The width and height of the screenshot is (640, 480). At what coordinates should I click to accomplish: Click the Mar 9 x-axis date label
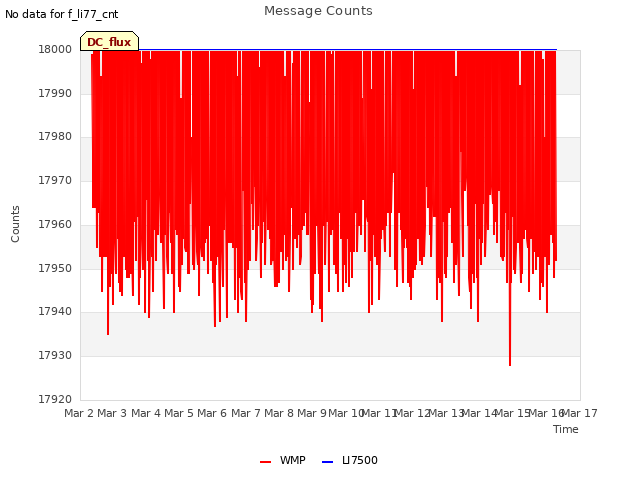(x=312, y=413)
